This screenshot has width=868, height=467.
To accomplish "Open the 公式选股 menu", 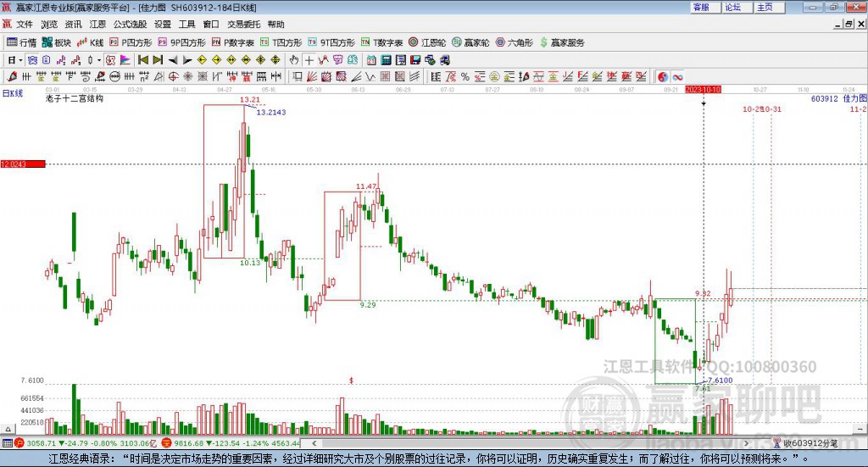I will [130, 25].
